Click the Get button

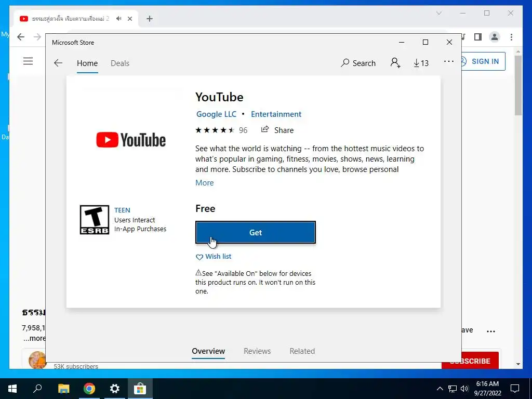(256, 232)
